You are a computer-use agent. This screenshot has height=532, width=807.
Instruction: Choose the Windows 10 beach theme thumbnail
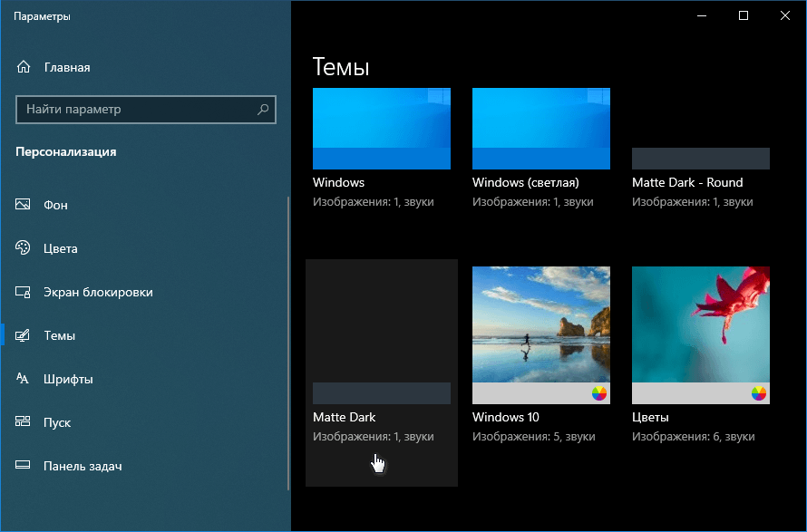click(x=541, y=335)
